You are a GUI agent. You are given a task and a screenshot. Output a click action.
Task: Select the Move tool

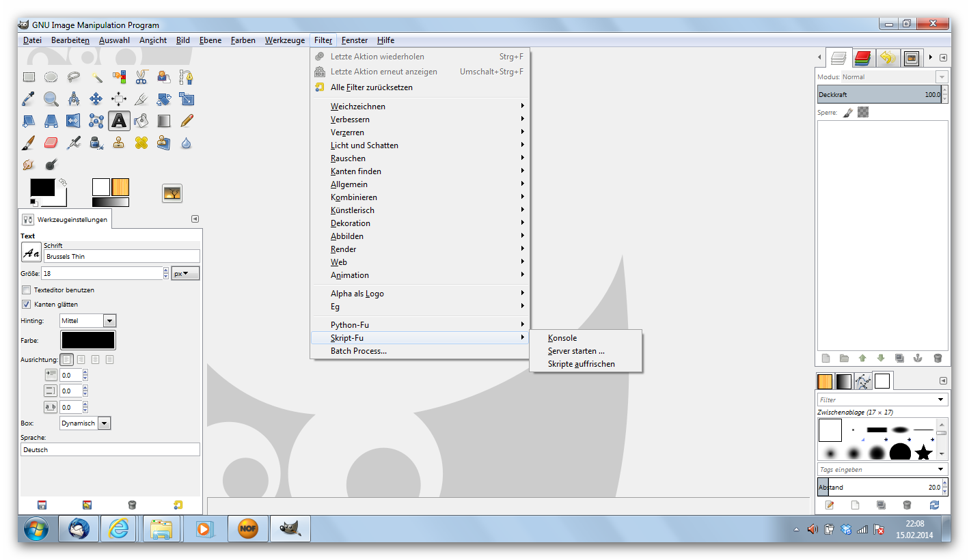point(96,99)
